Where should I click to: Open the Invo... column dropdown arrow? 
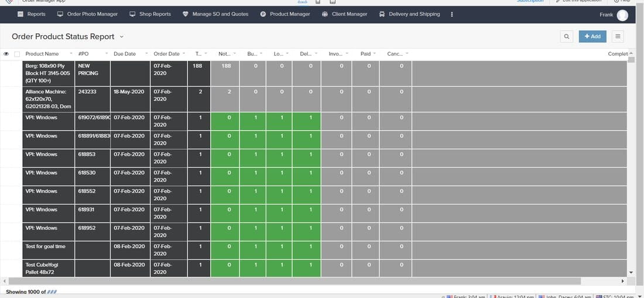(x=347, y=54)
